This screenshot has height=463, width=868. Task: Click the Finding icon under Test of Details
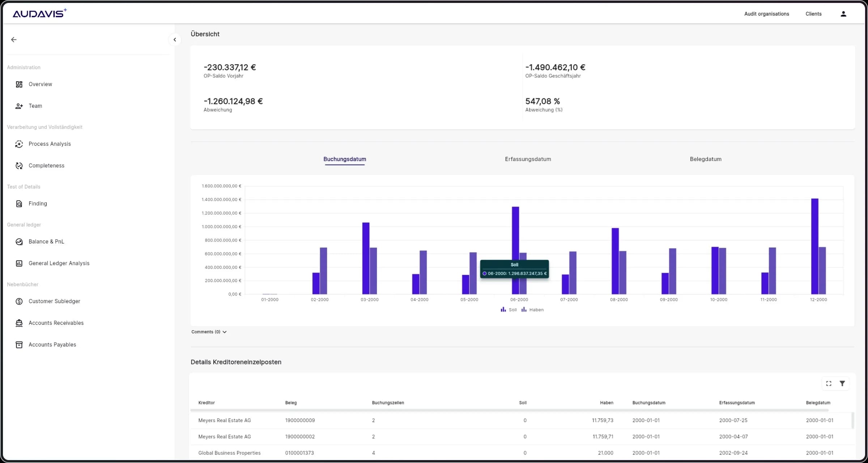tap(19, 203)
